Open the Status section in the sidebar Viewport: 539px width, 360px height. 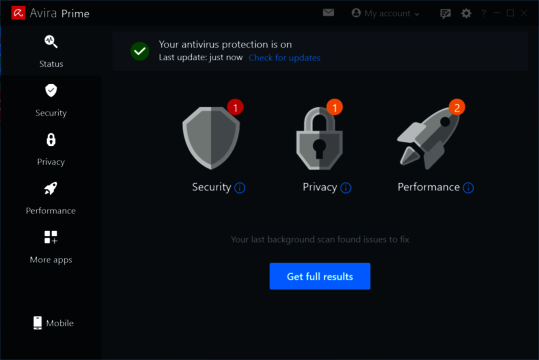coord(51,52)
